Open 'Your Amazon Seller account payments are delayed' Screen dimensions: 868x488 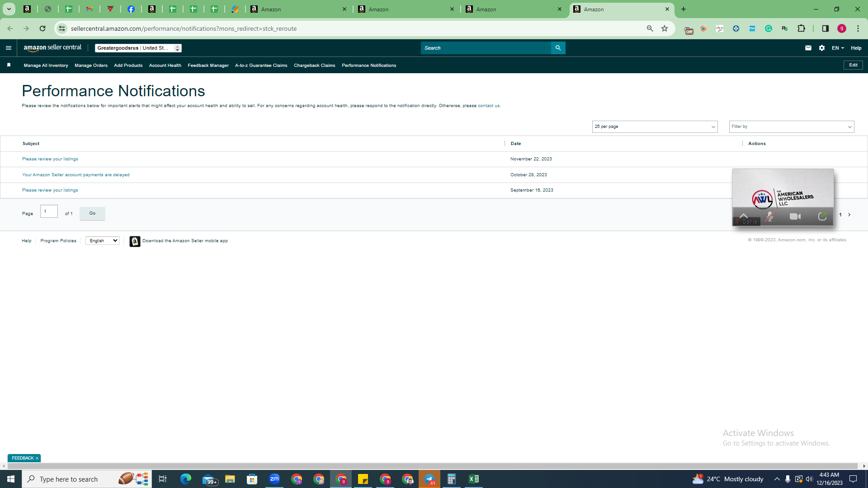point(75,175)
